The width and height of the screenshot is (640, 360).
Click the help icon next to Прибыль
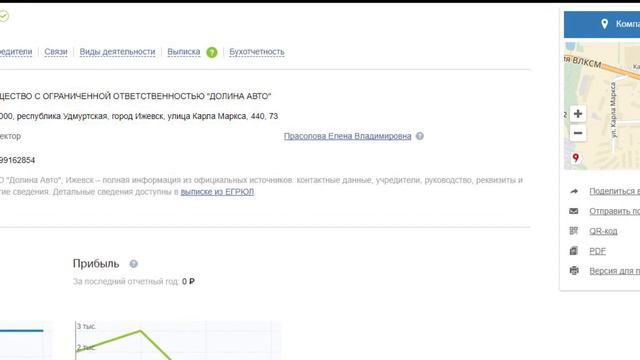pyautogui.click(x=133, y=264)
